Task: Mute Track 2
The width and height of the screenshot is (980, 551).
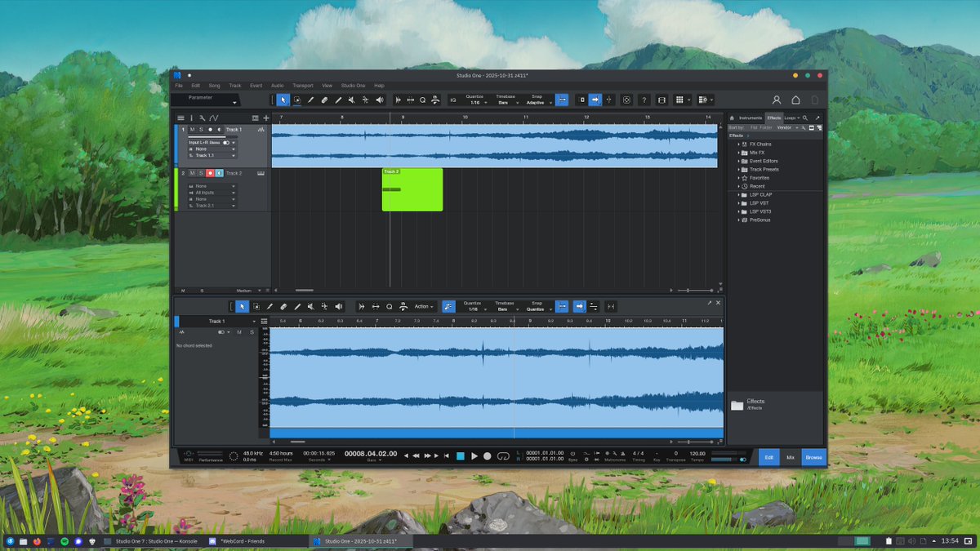Action: (193, 173)
